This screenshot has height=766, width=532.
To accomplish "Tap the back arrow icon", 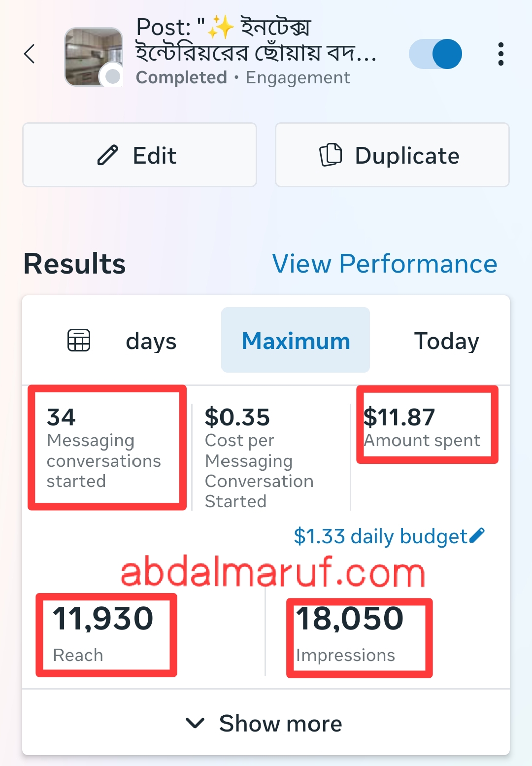I will click(30, 54).
